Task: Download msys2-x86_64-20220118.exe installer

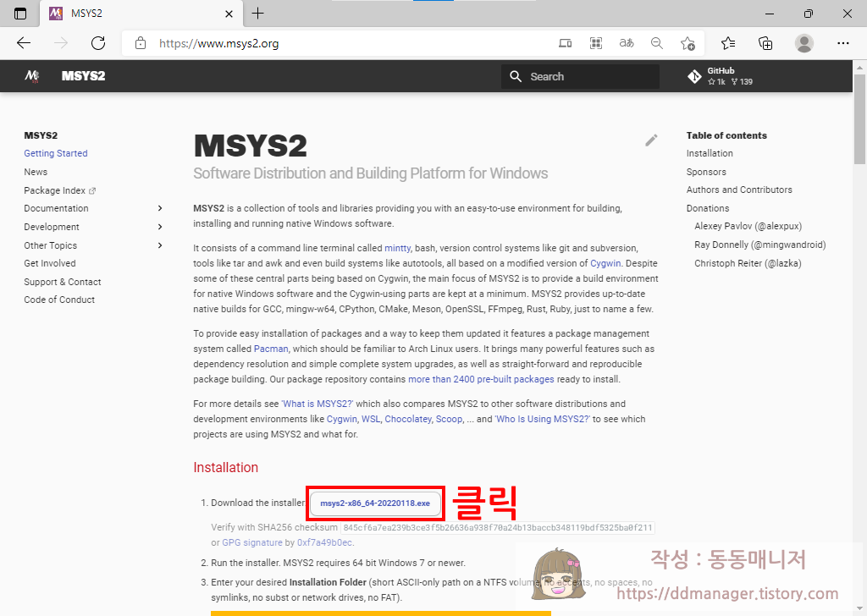Action: pos(375,503)
